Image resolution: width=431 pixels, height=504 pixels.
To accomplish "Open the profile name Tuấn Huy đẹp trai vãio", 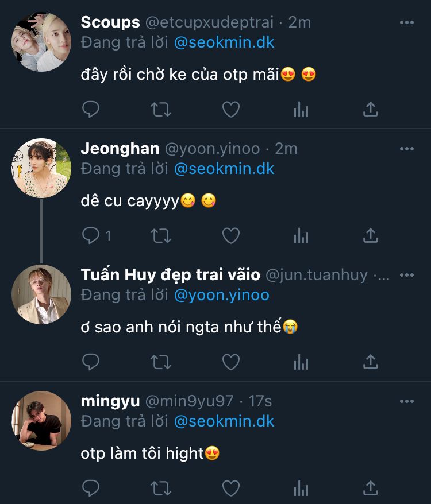I will point(170,275).
